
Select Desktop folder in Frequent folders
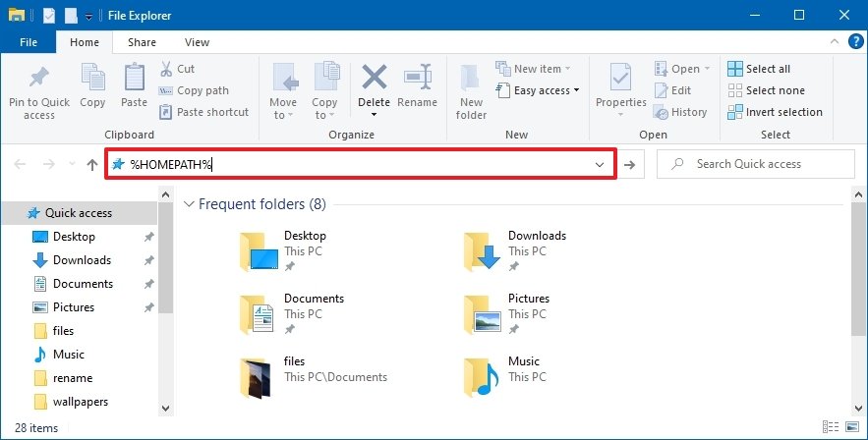pyautogui.click(x=283, y=251)
